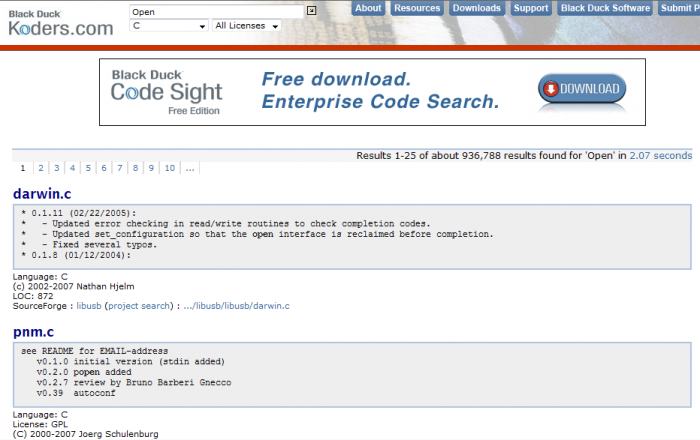
Task: Open the About menu tab
Action: point(368,8)
